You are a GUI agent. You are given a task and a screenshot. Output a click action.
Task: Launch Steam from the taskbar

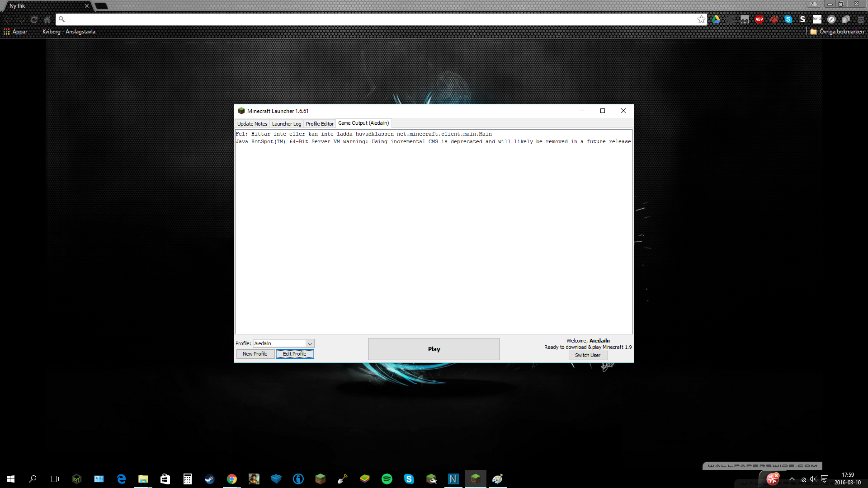[209, 479]
